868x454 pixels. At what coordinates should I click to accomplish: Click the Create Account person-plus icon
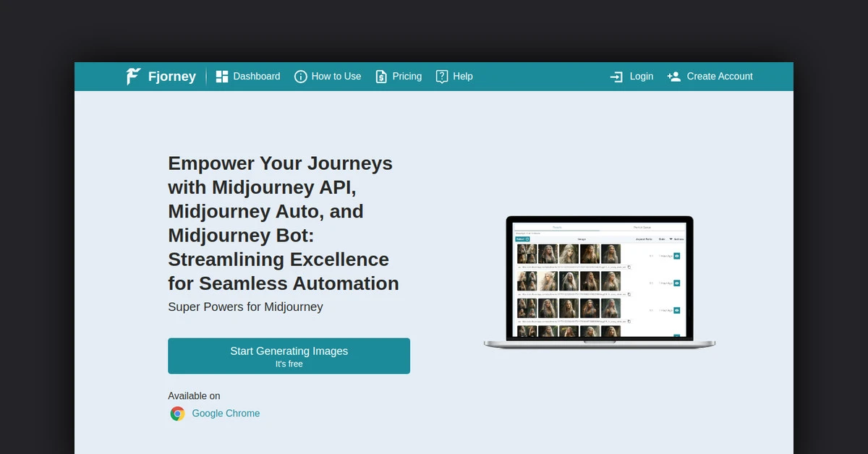tap(674, 77)
